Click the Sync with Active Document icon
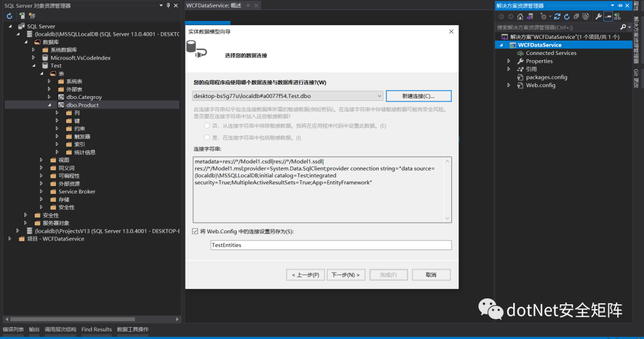This screenshot has width=644, height=339. pyautogui.click(x=558, y=17)
